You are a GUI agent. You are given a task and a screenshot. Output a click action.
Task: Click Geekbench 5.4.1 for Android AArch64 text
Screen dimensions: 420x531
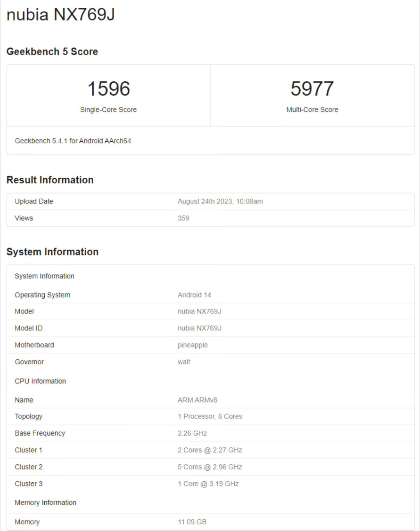point(73,141)
